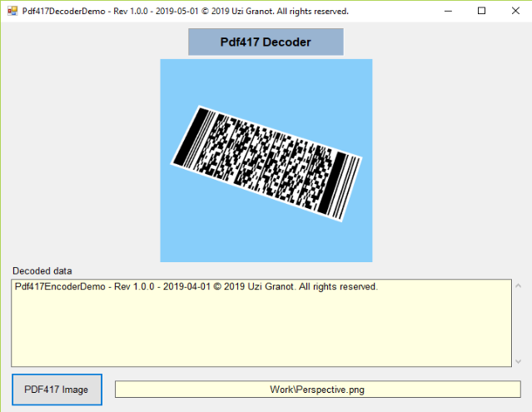
Task: Click the 'Decoded data' label
Action: (x=42, y=271)
